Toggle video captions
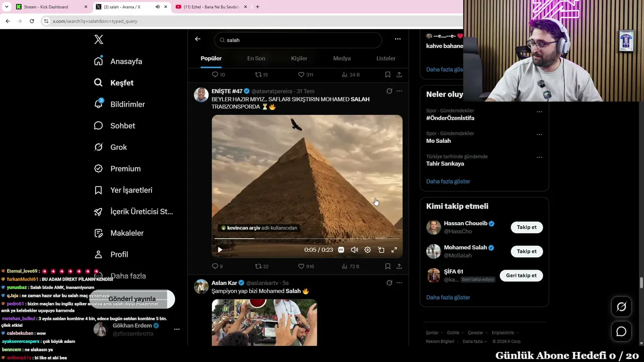 (x=341, y=250)
